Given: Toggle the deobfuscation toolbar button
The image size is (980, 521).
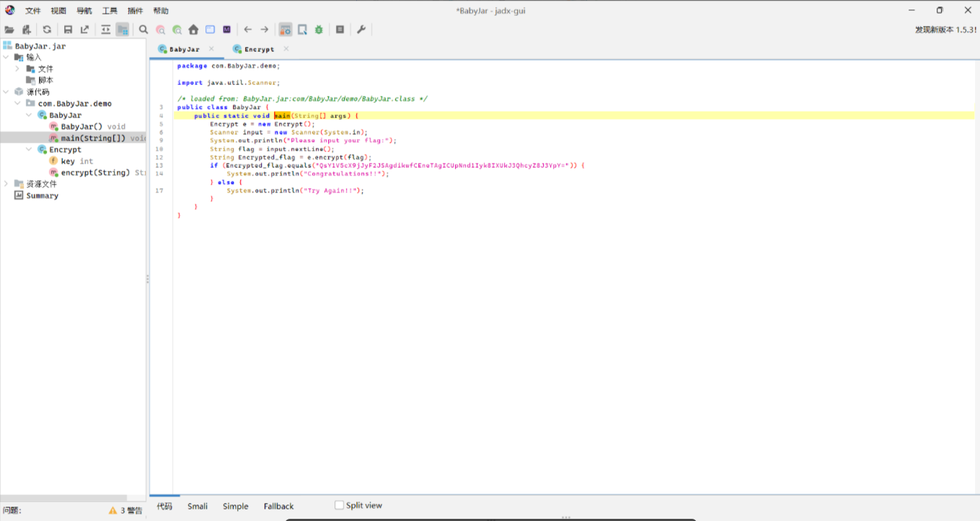Looking at the screenshot, I should click(x=286, y=30).
